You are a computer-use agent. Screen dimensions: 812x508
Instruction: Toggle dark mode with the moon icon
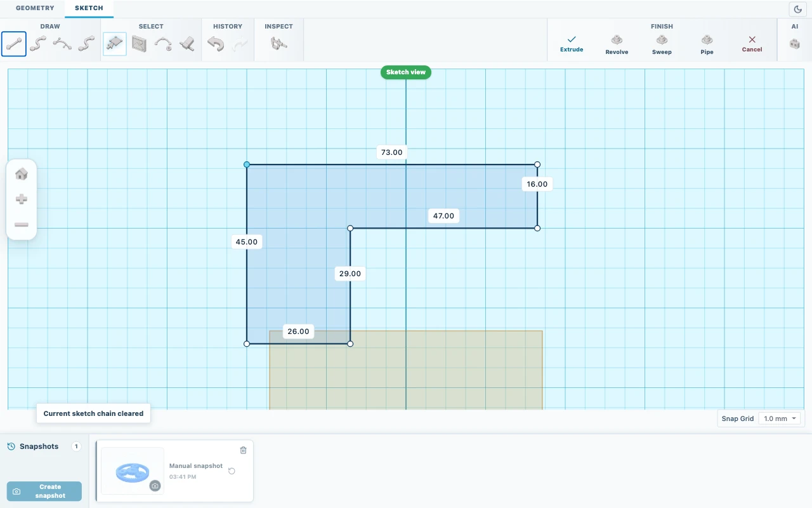click(x=798, y=9)
